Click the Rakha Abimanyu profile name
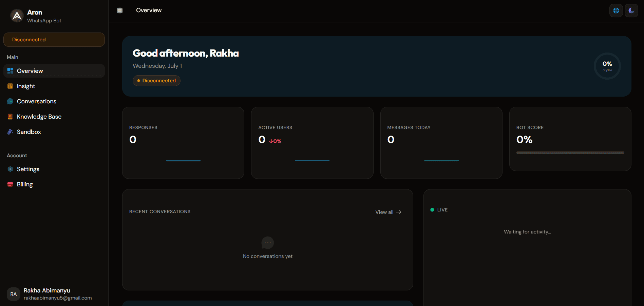 [x=47, y=290]
